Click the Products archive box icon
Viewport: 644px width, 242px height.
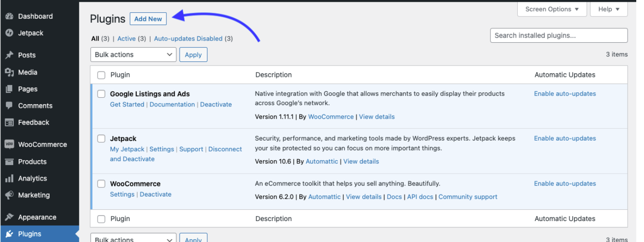(x=9, y=161)
